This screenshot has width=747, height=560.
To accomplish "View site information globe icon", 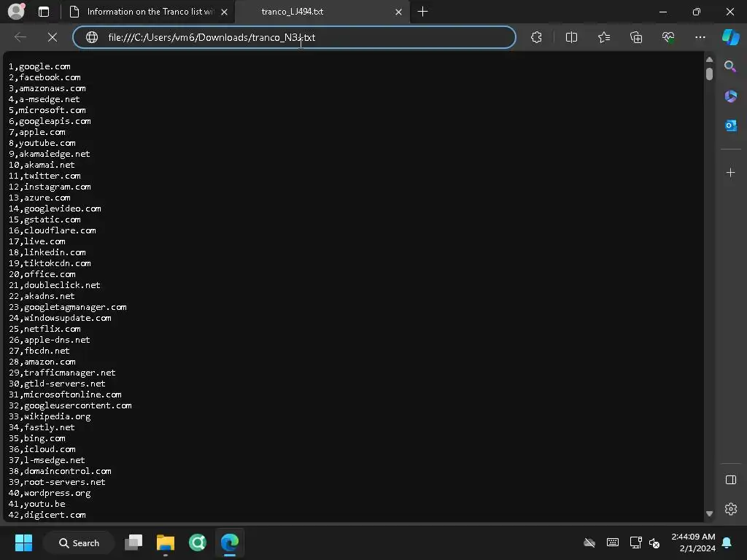I will tap(91, 37).
